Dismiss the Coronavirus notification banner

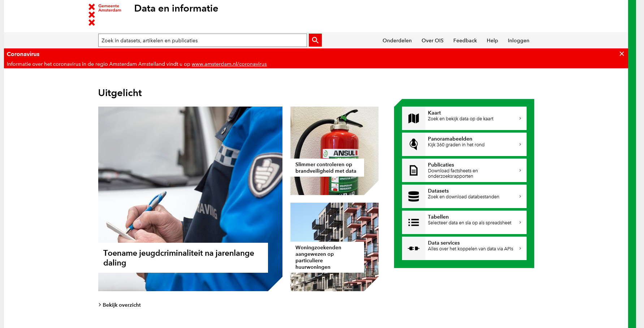click(622, 54)
